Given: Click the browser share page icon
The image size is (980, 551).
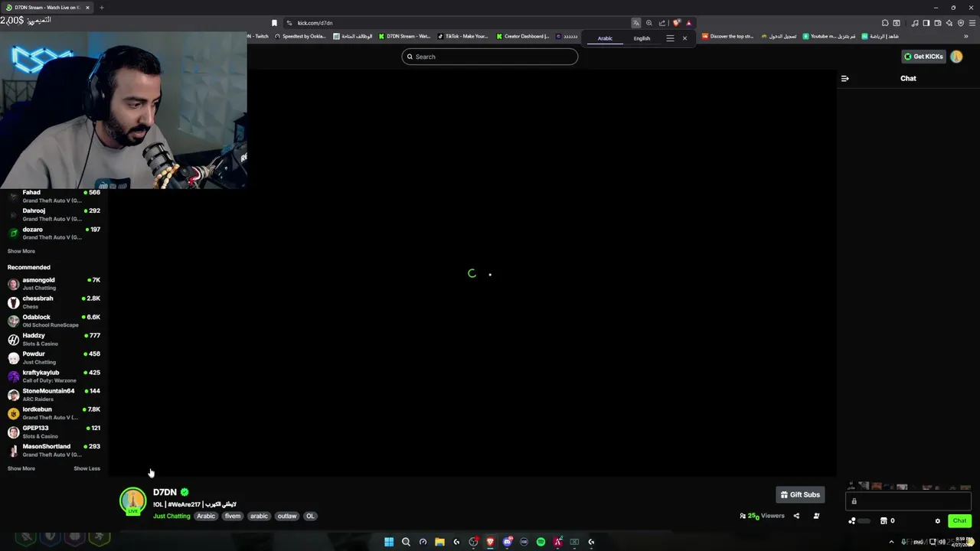Looking at the screenshot, I should tap(662, 23).
